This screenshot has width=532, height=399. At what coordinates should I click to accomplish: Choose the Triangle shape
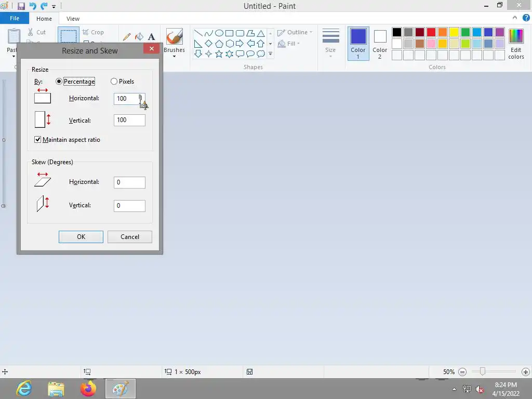tap(261, 33)
